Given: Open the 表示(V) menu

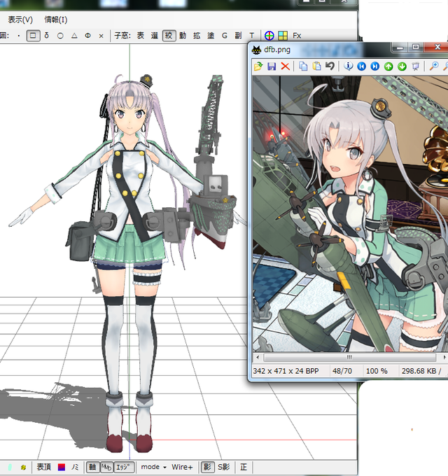Looking at the screenshot, I should 20,20.
